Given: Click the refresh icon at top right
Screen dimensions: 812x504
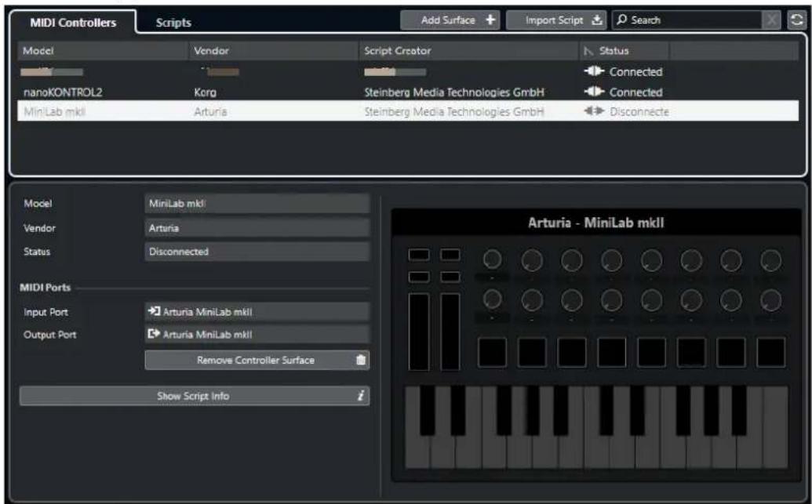Looking at the screenshot, I should [796, 20].
